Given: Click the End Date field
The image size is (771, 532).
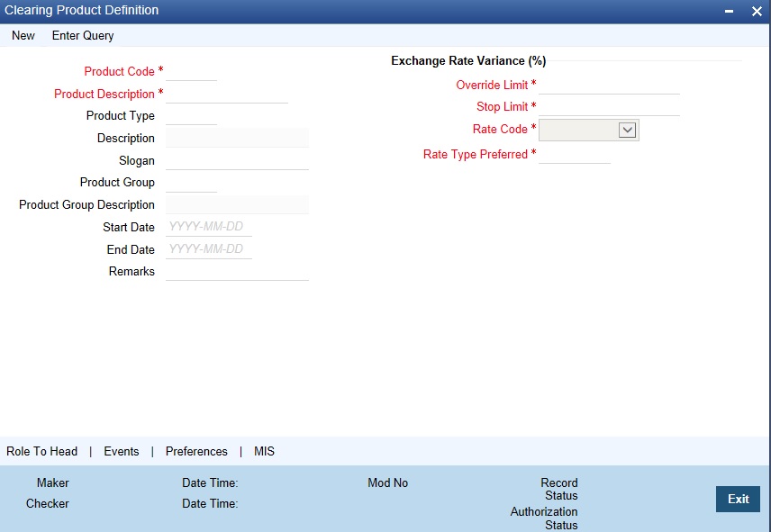Looking at the screenshot, I should coord(209,249).
